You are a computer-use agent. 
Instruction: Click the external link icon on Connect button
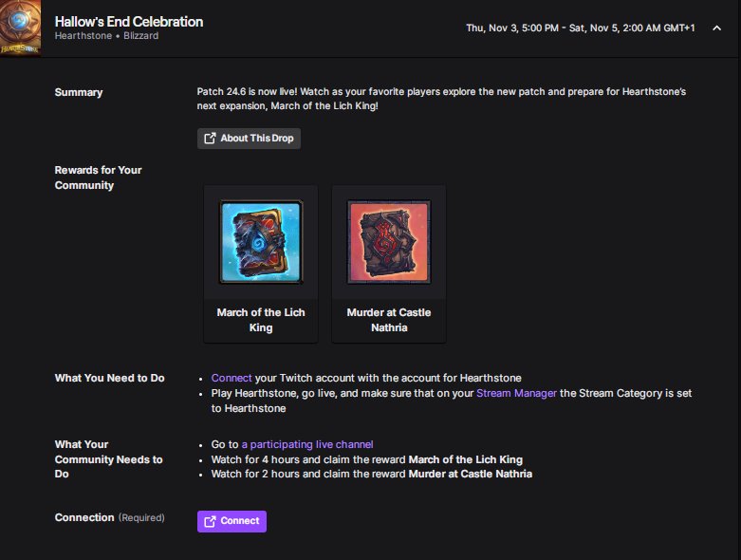click(210, 521)
